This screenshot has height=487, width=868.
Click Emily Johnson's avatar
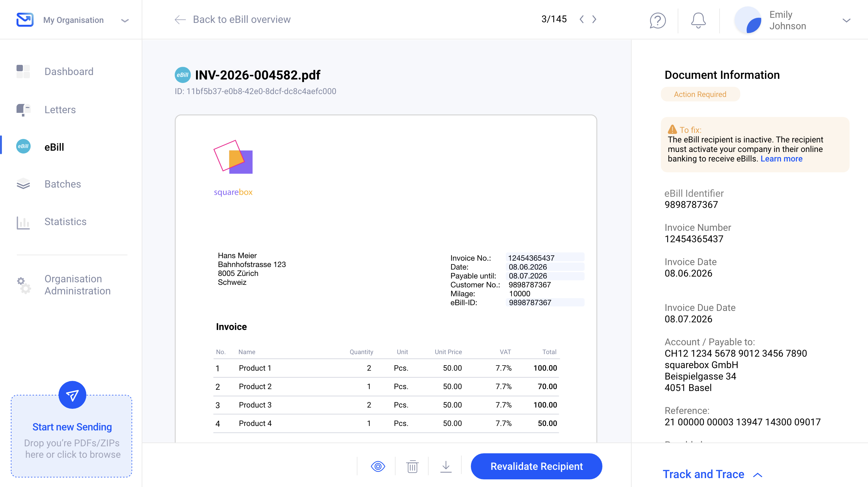click(748, 21)
